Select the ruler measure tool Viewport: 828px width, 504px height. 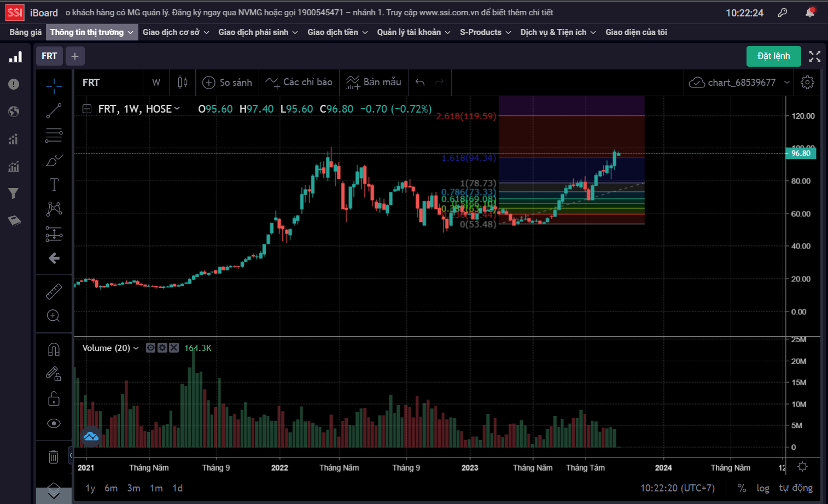(x=54, y=291)
